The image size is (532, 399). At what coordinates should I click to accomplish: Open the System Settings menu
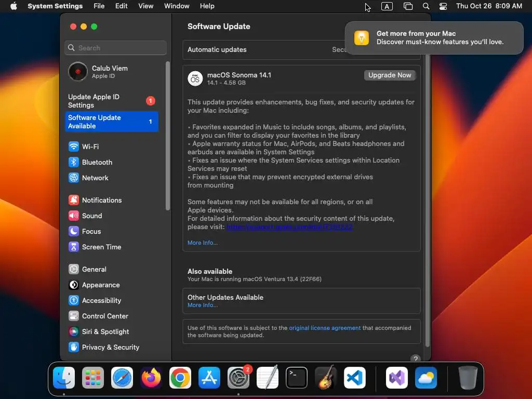point(55,6)
